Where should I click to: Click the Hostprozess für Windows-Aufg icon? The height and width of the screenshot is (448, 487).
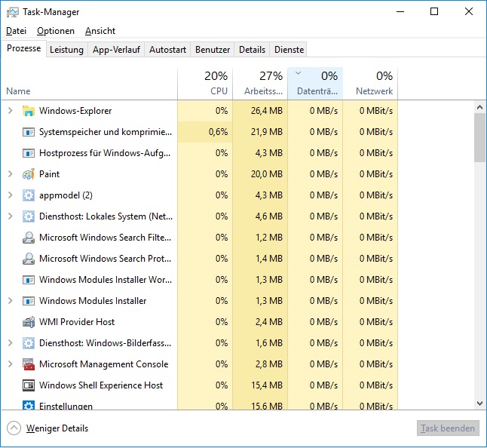coord(28,153)
